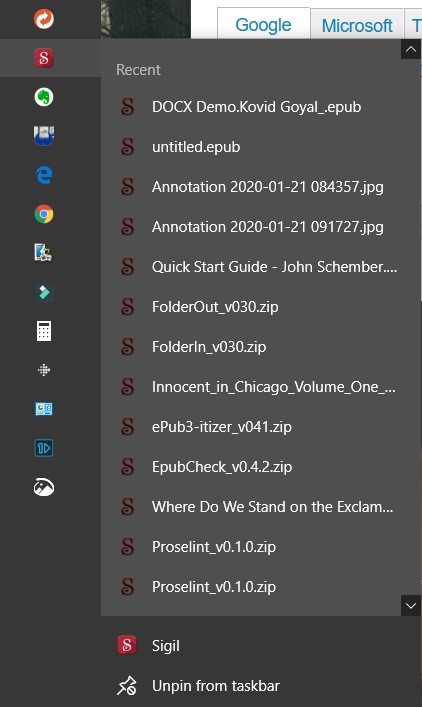
Task: Open Microsoft Edge from the taskbar
Action: tap(44, 175)
